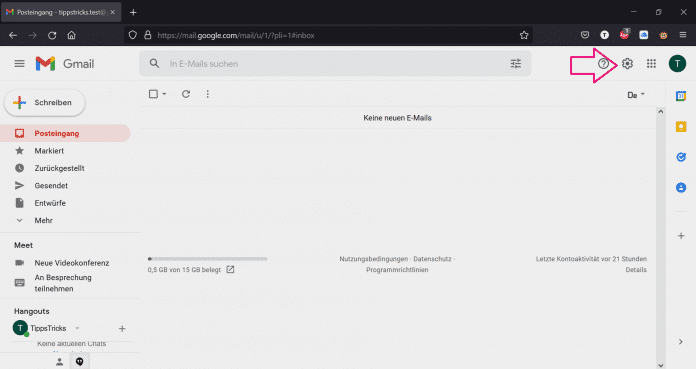Reload the page in the browser
Image resolution: width=696 pixels, height=369 pixels.
pos(52,35)
